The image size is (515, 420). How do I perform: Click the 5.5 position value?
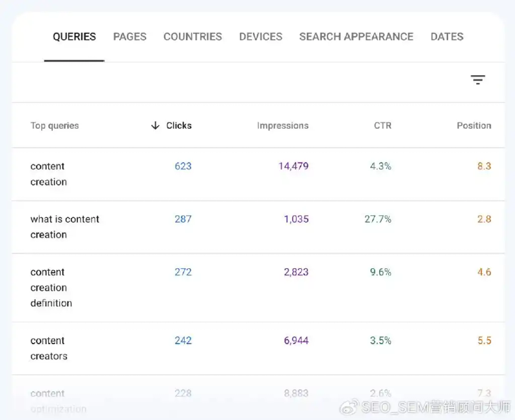[484, 340]
